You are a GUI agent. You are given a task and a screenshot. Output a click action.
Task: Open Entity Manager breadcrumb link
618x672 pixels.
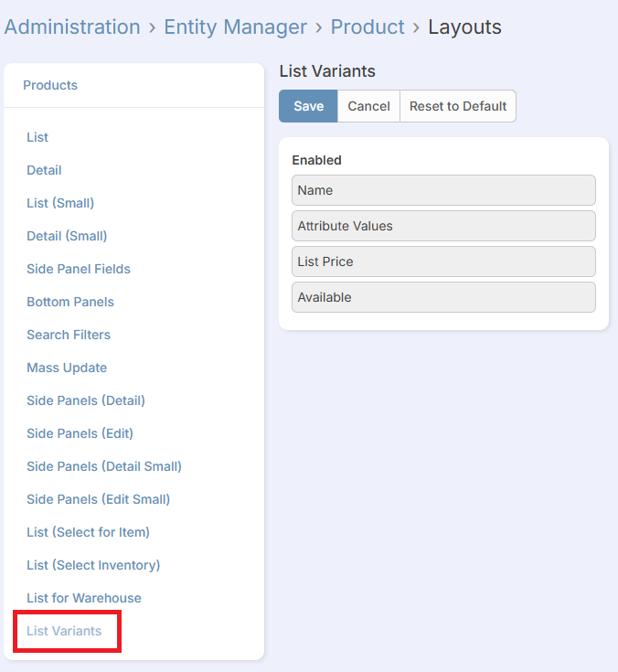tap(235, 27)
